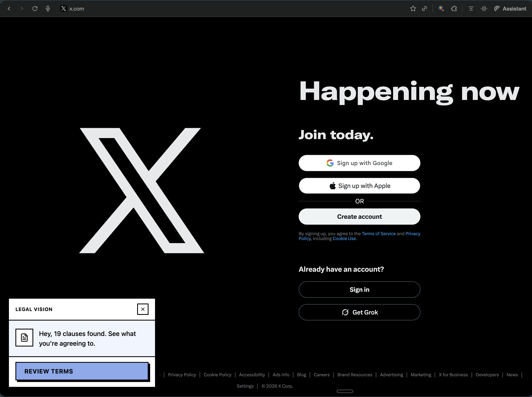Click the Create account button
The width and height of the screenshot is (532, 397).
coord(359,217)
